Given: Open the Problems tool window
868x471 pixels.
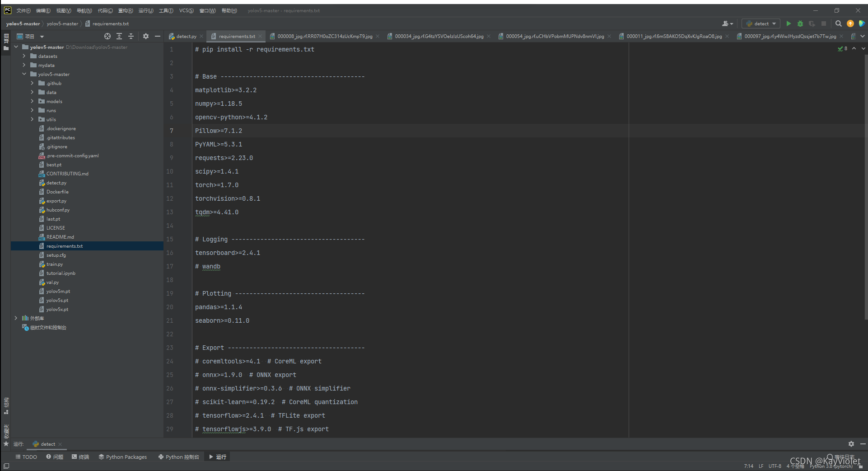Looking at the screenshot, I should (x=55, y=457).
